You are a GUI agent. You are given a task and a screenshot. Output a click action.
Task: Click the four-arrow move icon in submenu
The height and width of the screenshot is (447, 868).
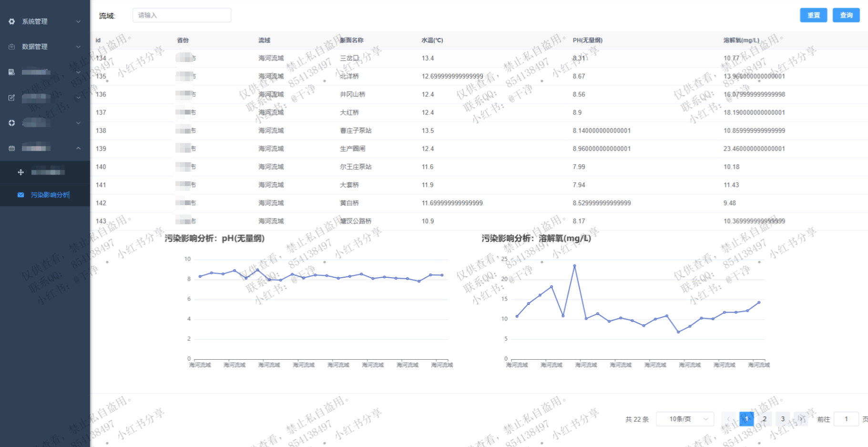pyautogui.click(x=21, y=172)
